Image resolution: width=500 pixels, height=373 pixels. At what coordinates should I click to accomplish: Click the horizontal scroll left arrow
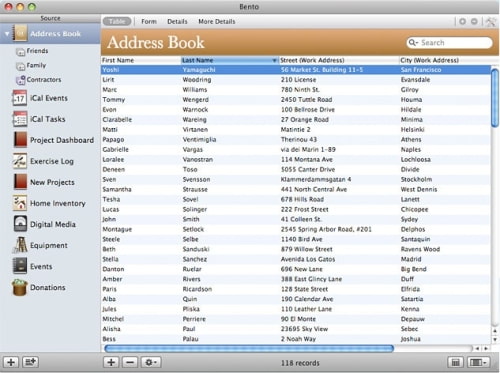tap(477, 348)
